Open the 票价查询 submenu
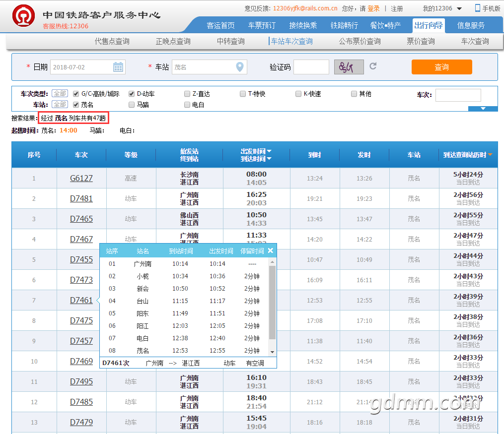The height and width of the screenshot is (434, 504). [x=421, y=41]
